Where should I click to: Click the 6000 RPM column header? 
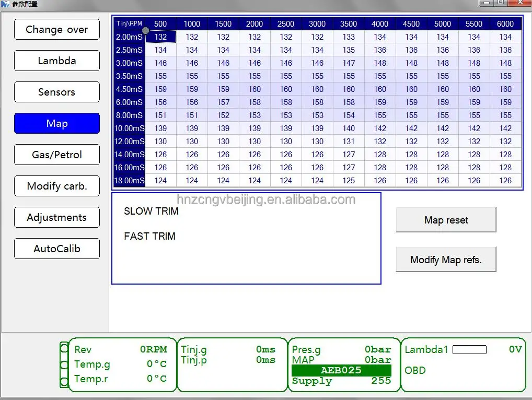[x=505, y=23]
